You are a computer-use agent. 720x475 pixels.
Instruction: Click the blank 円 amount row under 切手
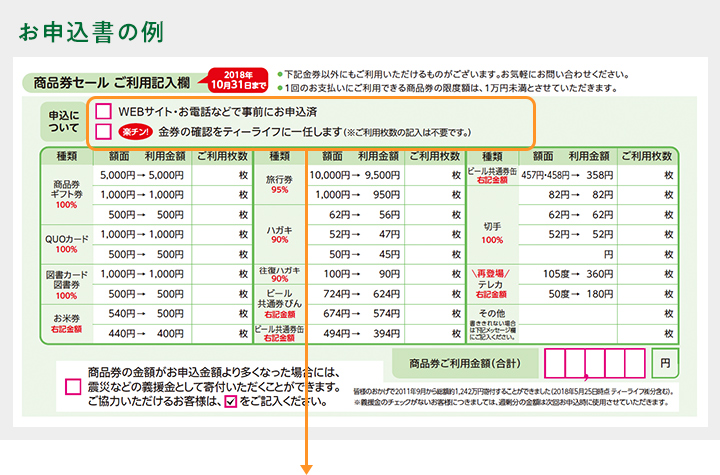click(568, 254)
